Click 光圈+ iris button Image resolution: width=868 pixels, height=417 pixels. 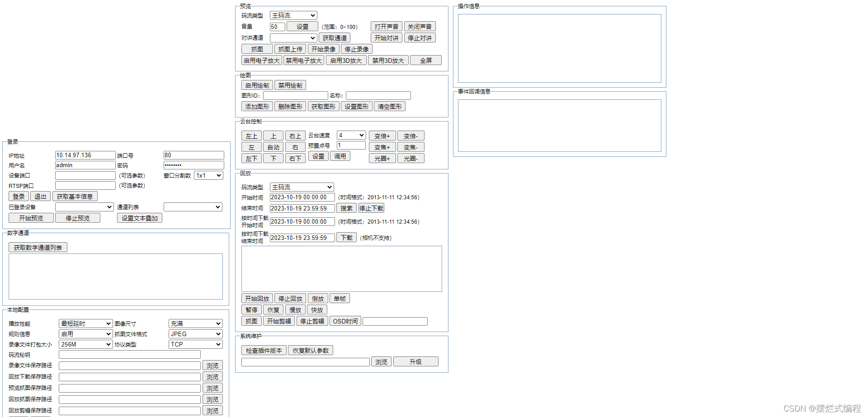tap(382, 159)
